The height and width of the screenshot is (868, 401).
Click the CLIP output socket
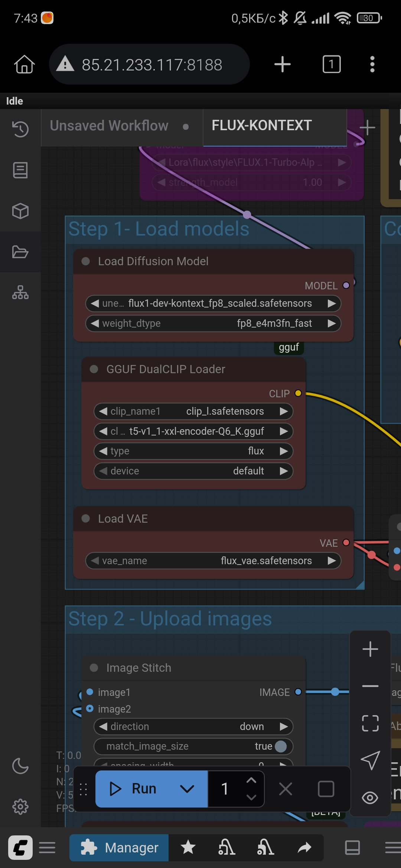[x=298, y=393]
